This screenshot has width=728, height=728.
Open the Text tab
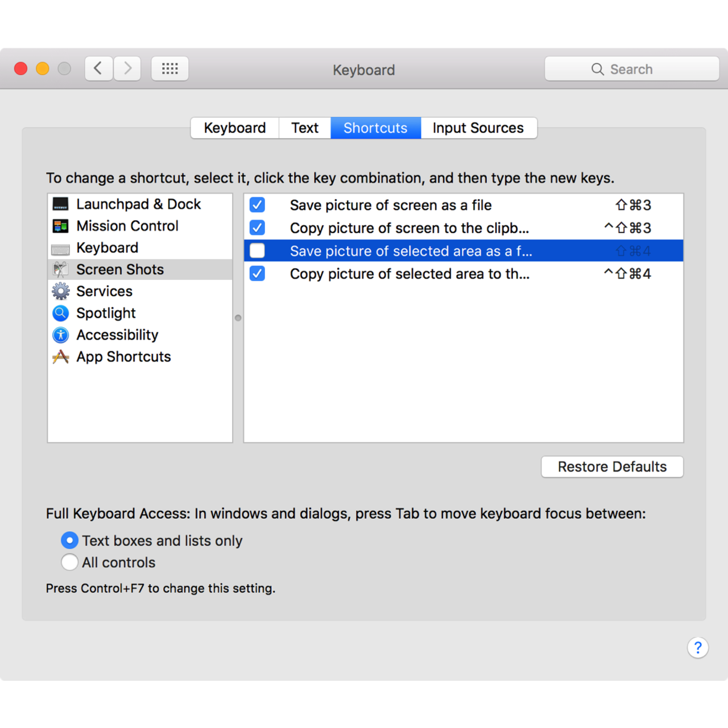tap(305, 128)
